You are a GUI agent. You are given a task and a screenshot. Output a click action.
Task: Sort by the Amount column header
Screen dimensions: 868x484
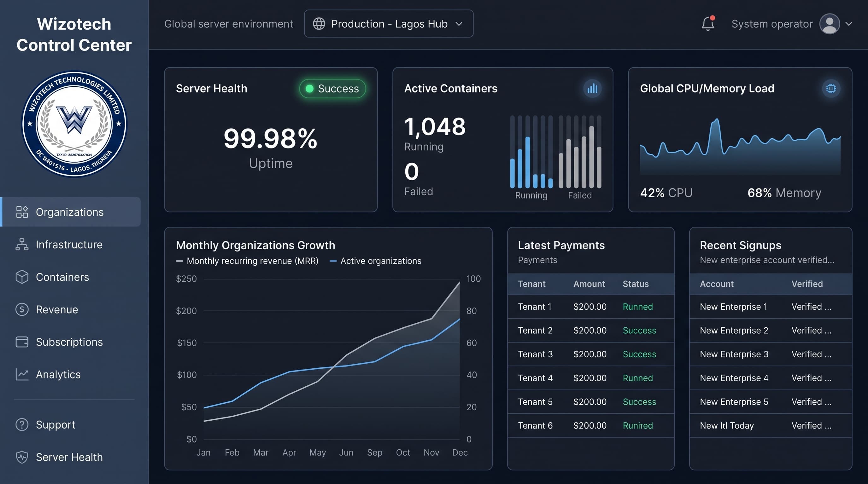pyautogui.click(x=589, y=284)
